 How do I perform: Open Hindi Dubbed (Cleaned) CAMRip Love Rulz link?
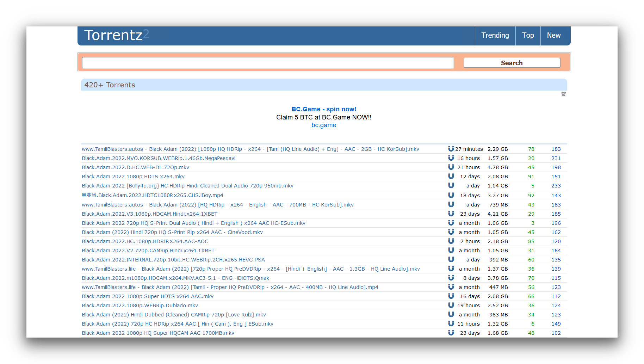[174, 315]
